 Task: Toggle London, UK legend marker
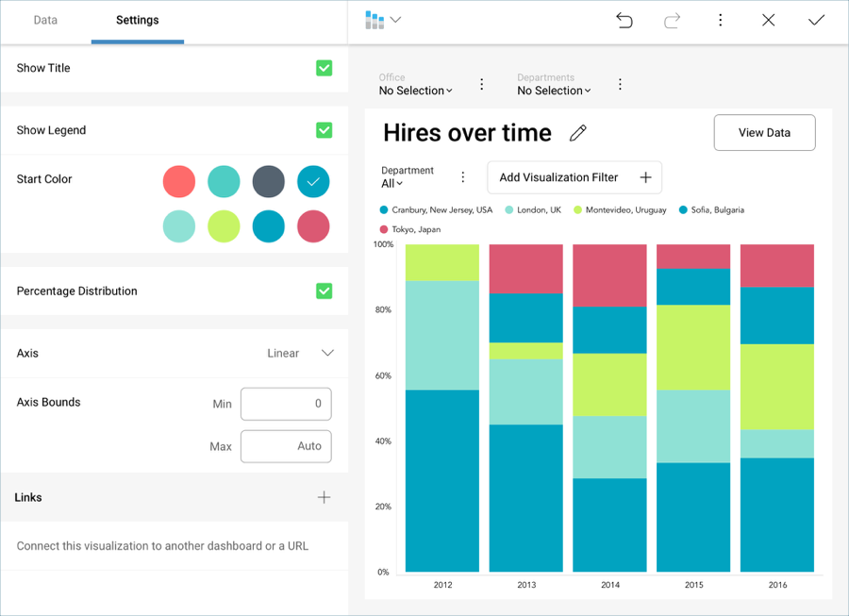click(509, 210)
